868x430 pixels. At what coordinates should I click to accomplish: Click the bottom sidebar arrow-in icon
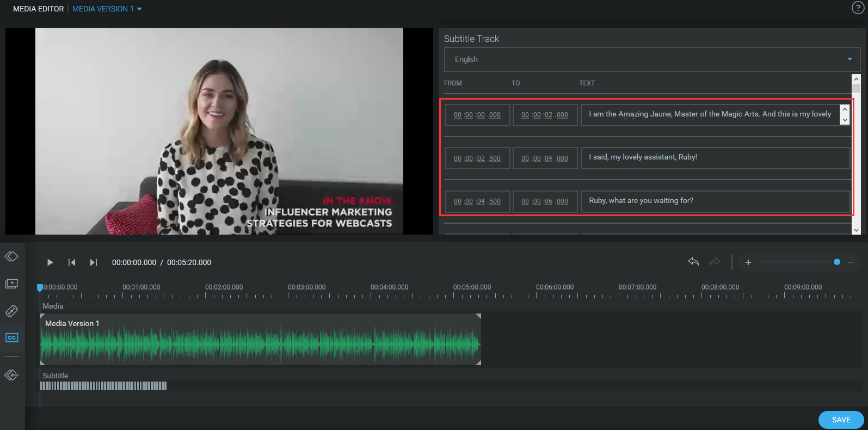pos(12,375)
